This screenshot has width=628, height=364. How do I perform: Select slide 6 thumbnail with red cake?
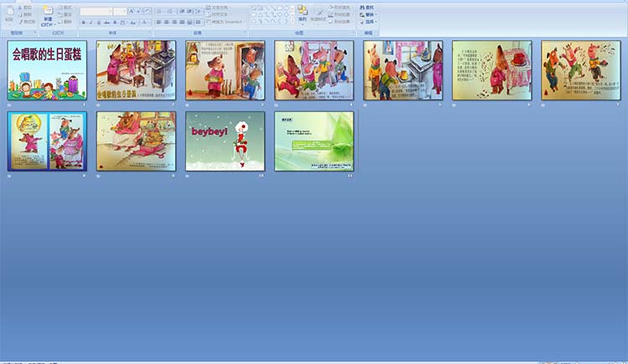492,70
